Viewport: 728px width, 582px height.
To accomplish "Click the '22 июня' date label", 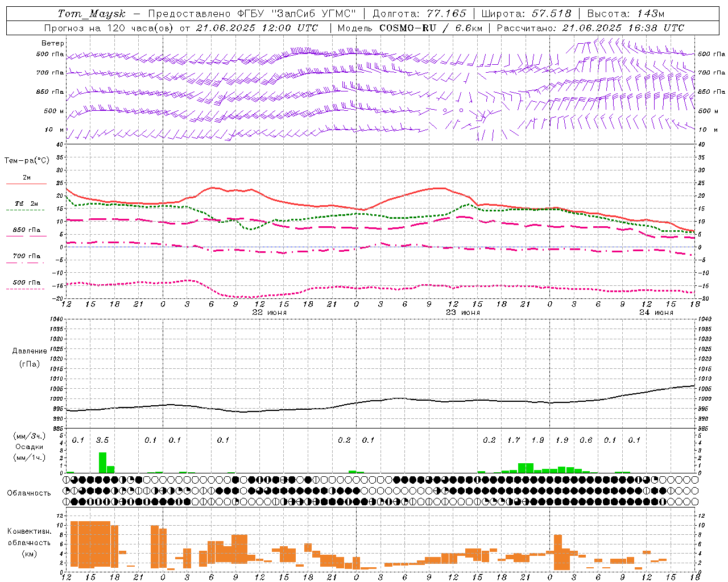I will point(269,313).
